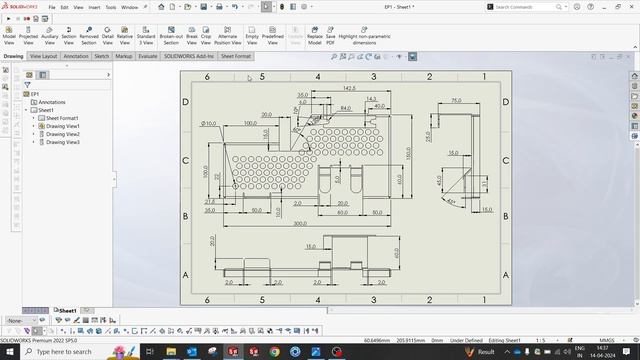This screenshot has width=640, height=360.
Task: Click the filter icon in feature tree
Action: 27,85
